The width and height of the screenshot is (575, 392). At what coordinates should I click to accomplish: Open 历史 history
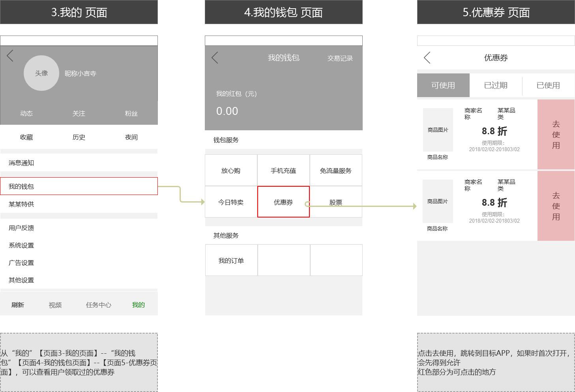click(x=79, y=137)
